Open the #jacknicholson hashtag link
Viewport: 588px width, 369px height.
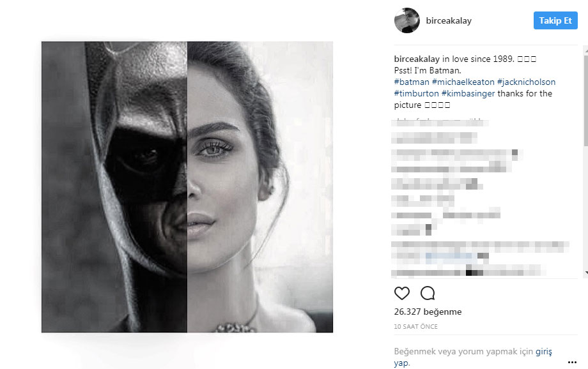526,82
